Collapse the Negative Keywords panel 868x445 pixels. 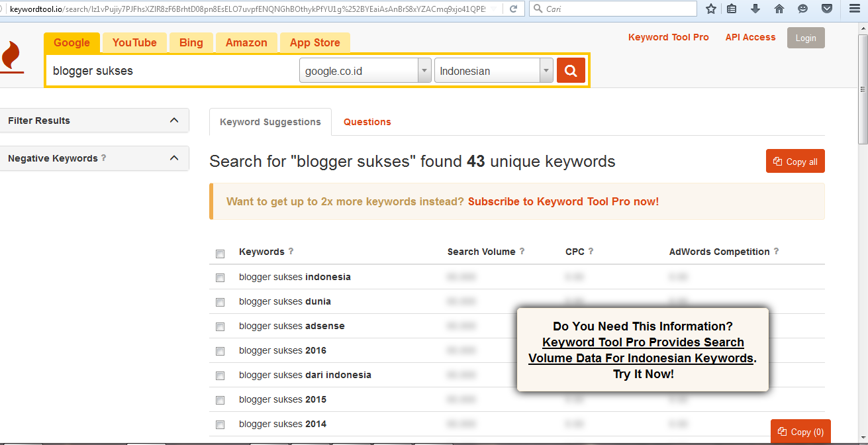click(174, 158)
